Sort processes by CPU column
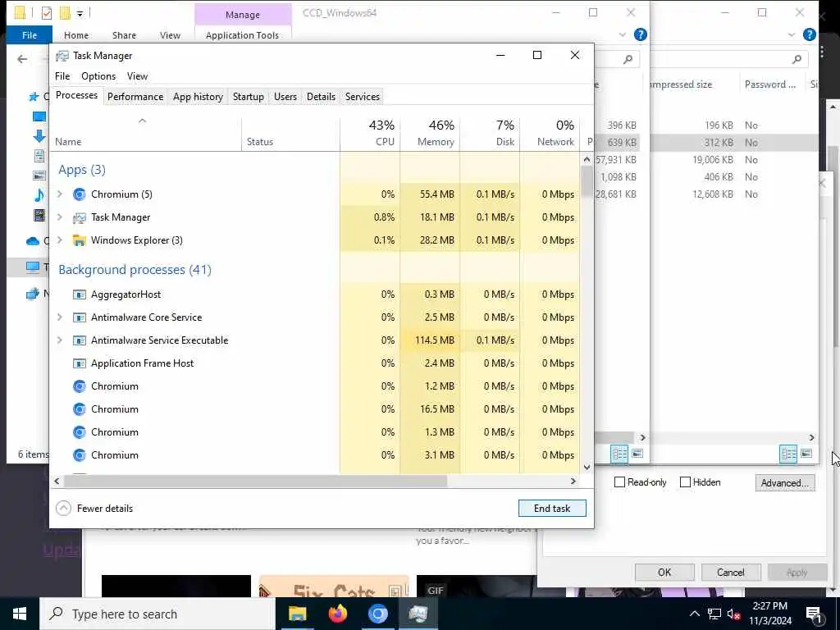Image resolution: width=840 pixels, height=630 pixels. (370, 134)
